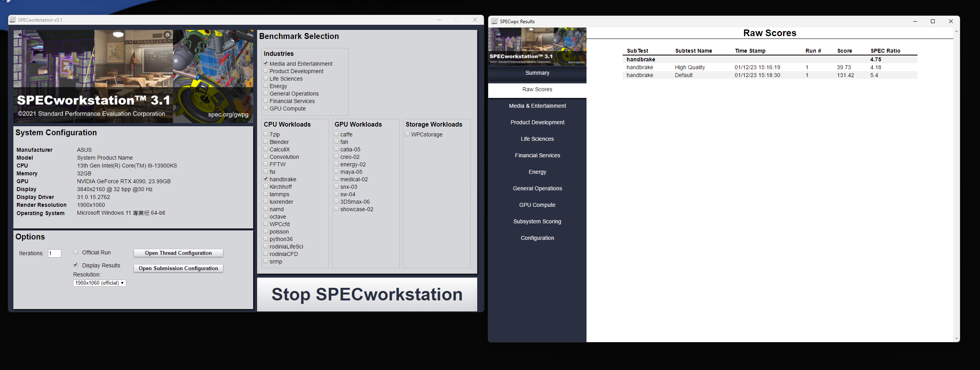
Task: Open the Subsystem Scoring tab
Action: tap(537, 222)
